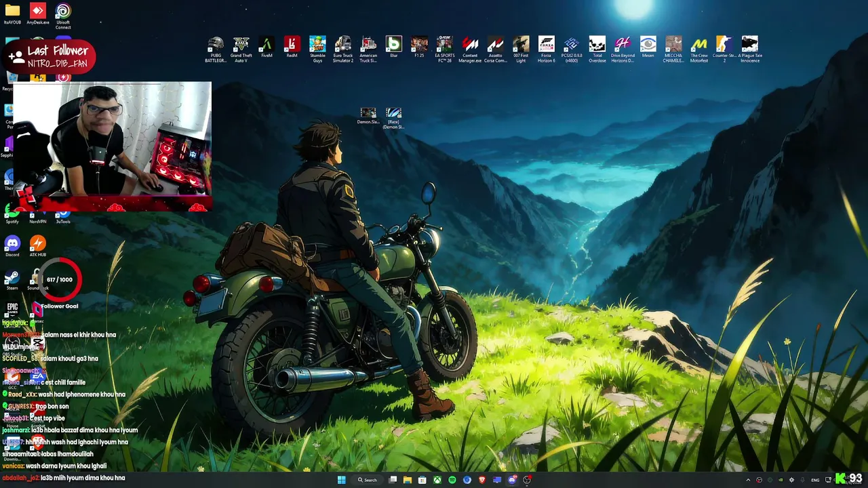Click the Stumble Guys desktop icon
Image resolution: width=868 pixels, height=488 pixels.
[317, 49]
